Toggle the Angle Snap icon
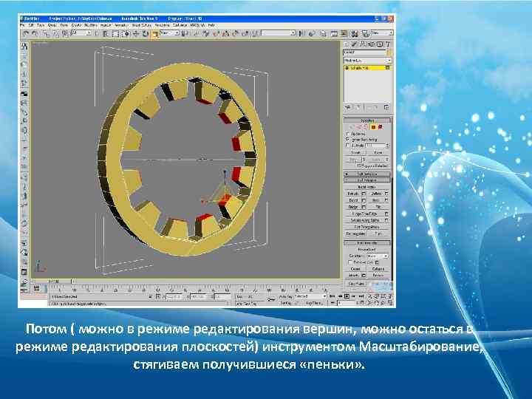The image size is (532, 399). pos(225,33)
